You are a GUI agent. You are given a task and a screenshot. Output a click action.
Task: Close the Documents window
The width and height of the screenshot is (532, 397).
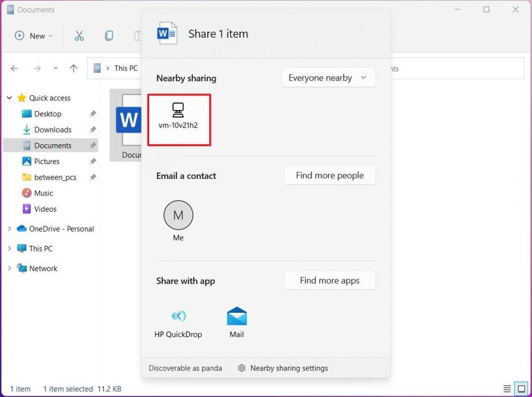(x=515, y=10)
